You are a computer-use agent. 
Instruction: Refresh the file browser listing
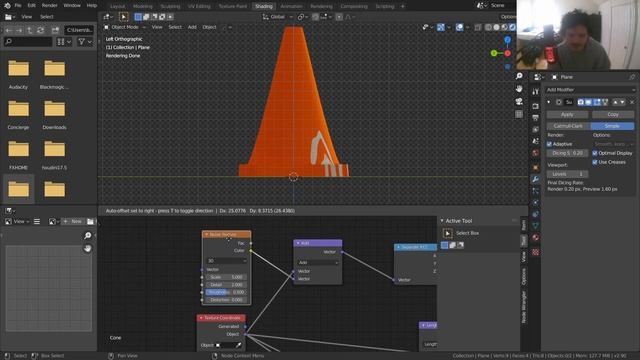point(40,30)
